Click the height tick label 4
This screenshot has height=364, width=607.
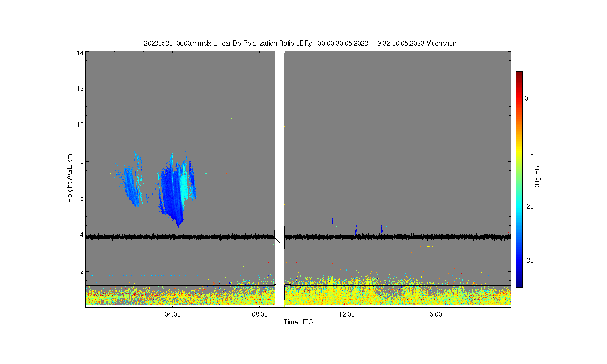(x=82, y=235)
